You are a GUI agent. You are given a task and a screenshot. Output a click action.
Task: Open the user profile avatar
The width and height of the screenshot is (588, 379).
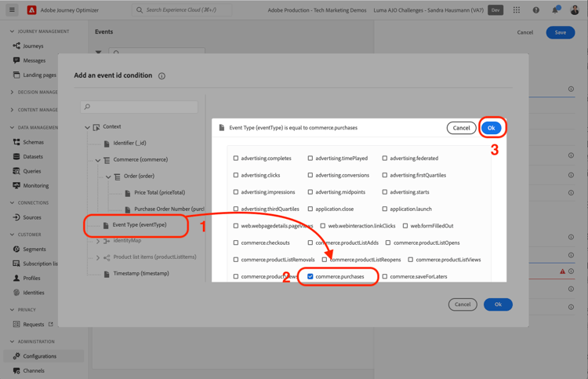(575, 10)
